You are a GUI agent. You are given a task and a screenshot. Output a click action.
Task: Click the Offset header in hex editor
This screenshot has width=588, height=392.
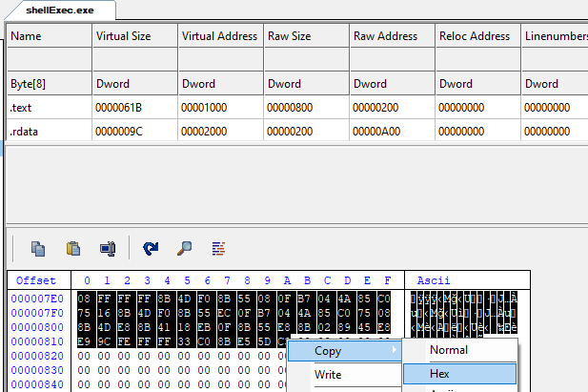[36, 280]
